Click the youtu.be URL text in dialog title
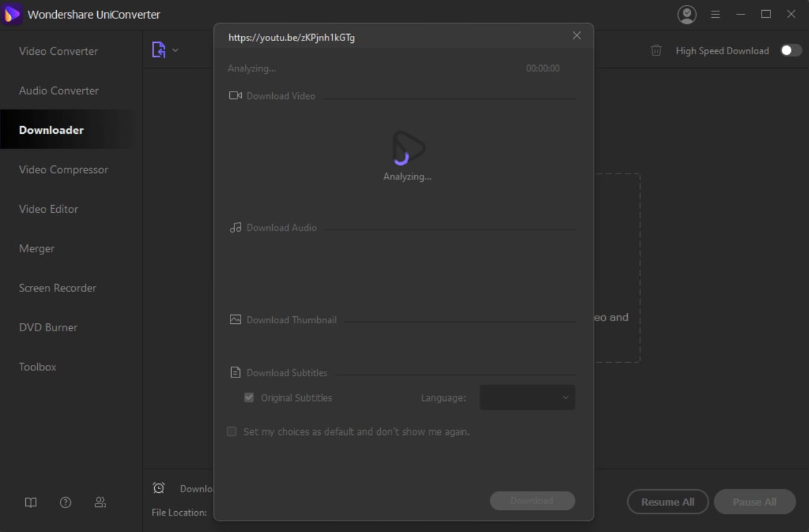This screenshot has height=532, width=809. pyautogui.click(x=292, y=38)
